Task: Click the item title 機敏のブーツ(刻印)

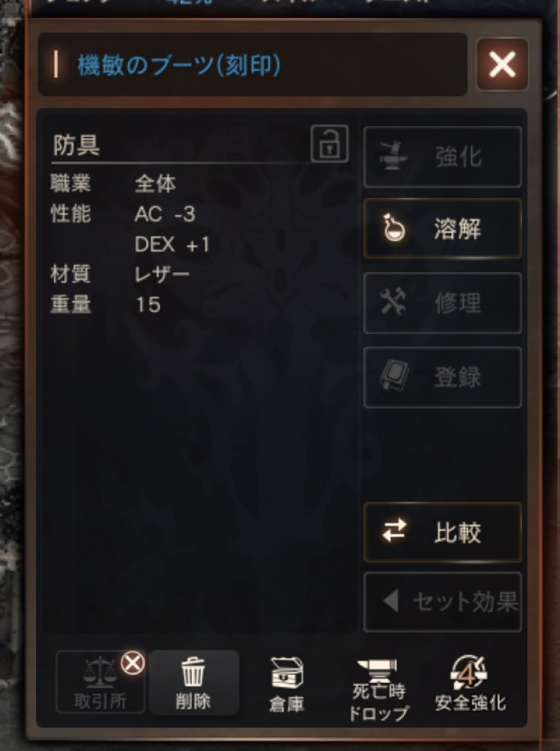Action: [179, 65]
